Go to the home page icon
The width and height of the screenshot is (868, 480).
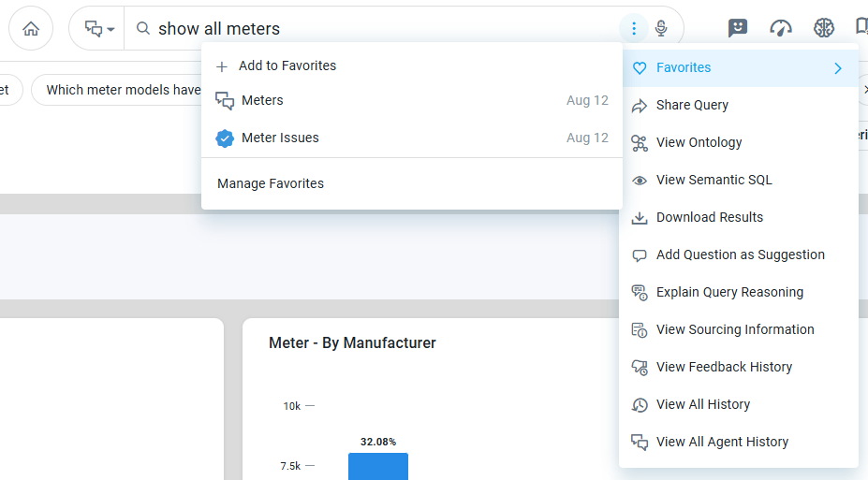(31, 28)
